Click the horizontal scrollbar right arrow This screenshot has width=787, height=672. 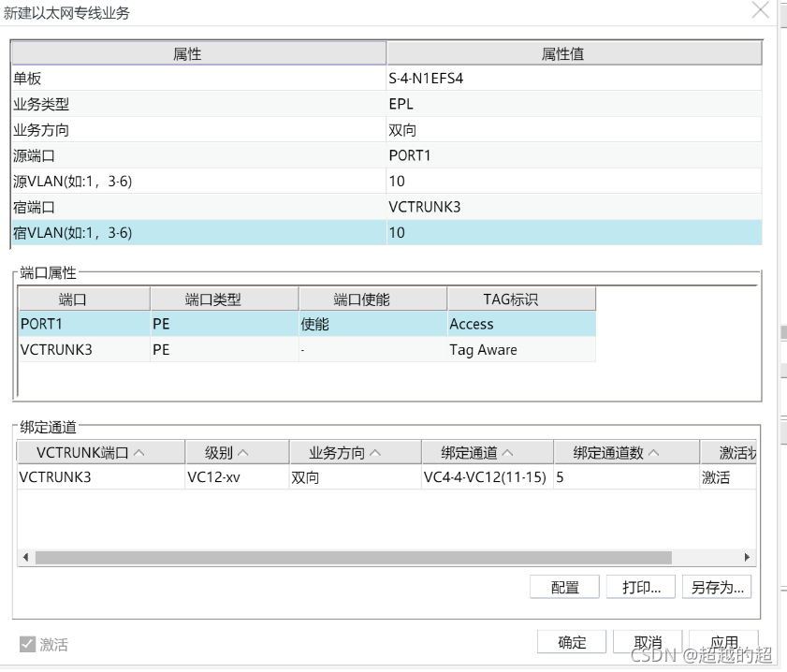tap(746, 557)
